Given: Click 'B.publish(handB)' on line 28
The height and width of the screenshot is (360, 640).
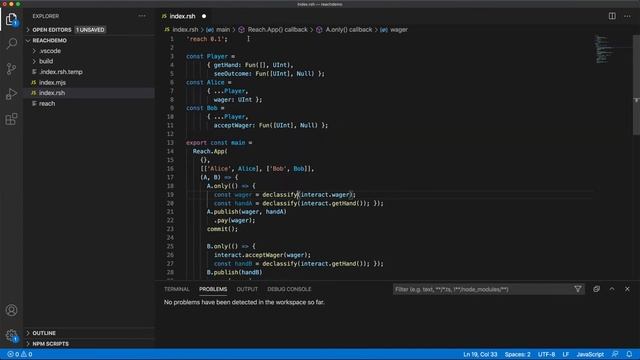Looking at the screenshot, I should pos(234,272).
